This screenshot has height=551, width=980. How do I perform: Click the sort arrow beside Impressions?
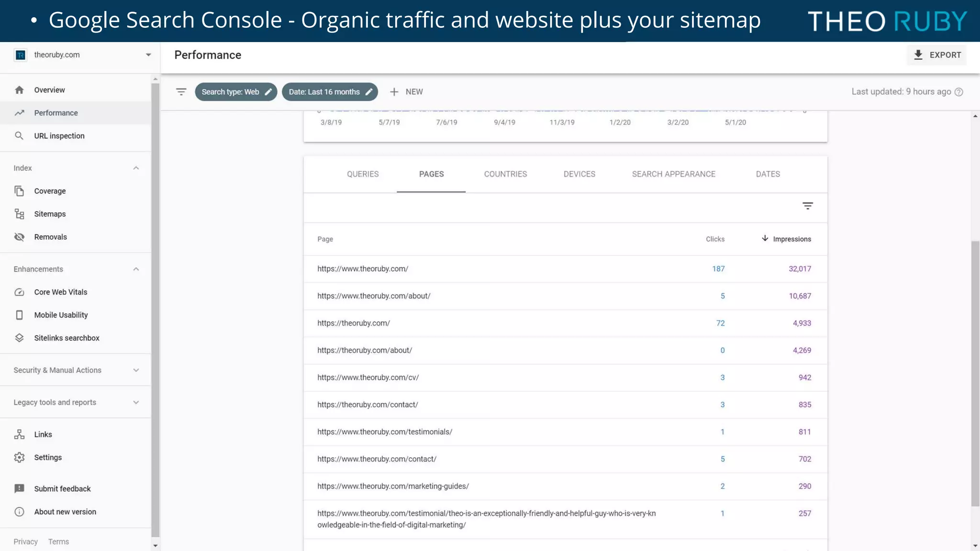(765, 238)
